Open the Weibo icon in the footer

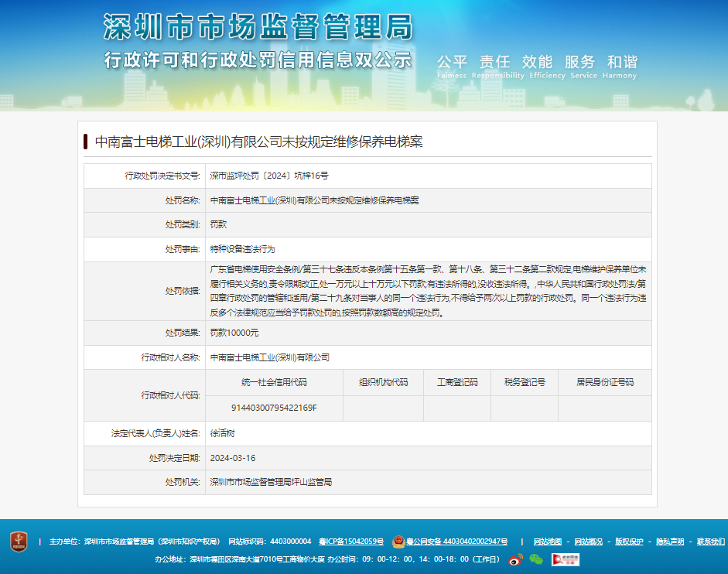pos(515,559)
